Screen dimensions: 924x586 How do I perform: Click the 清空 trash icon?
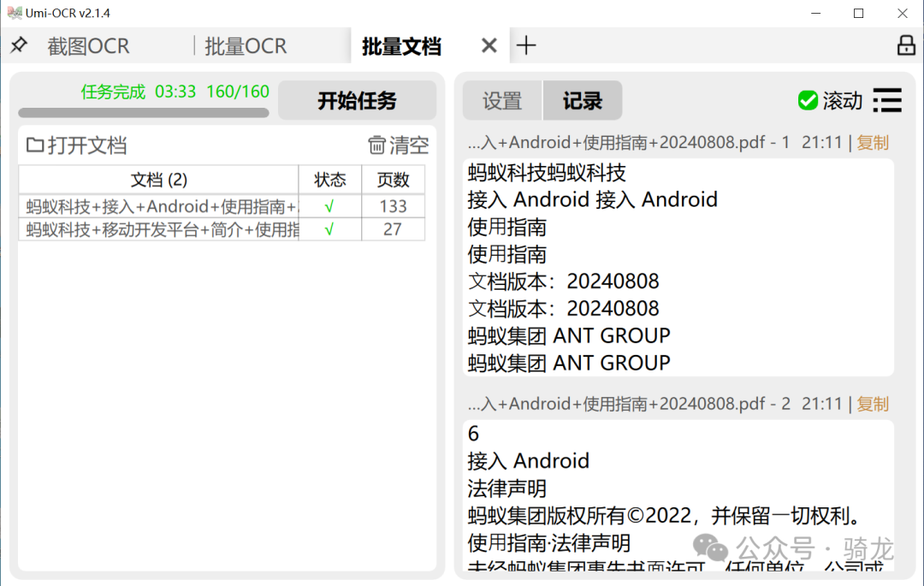(x=376, y=145)
